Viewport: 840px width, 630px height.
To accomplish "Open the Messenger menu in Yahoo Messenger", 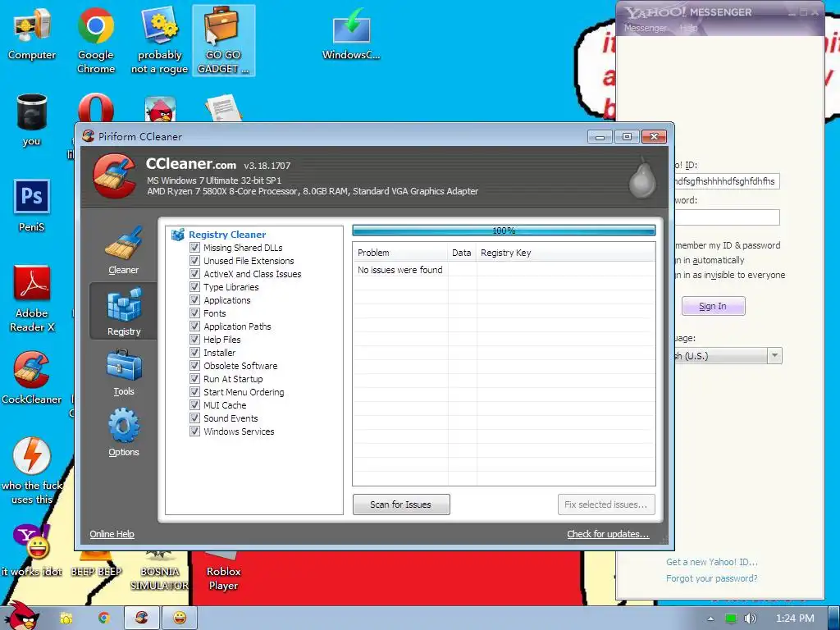I will click(646, 28).
